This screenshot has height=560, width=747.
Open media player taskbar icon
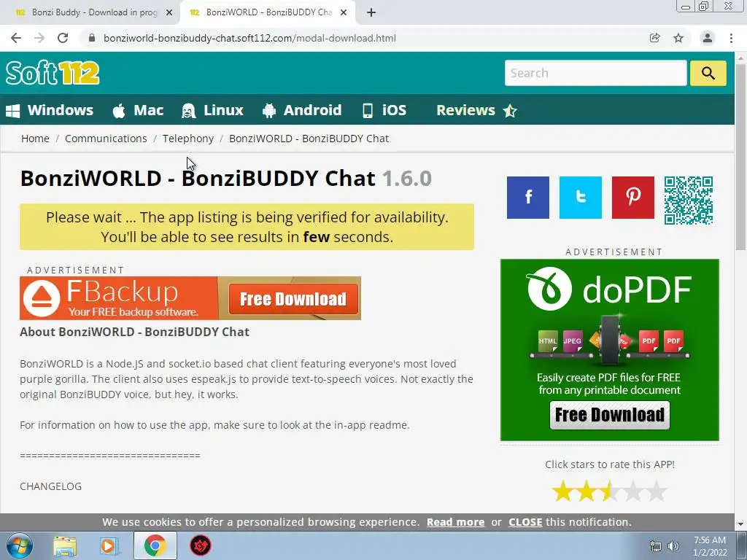109,546
